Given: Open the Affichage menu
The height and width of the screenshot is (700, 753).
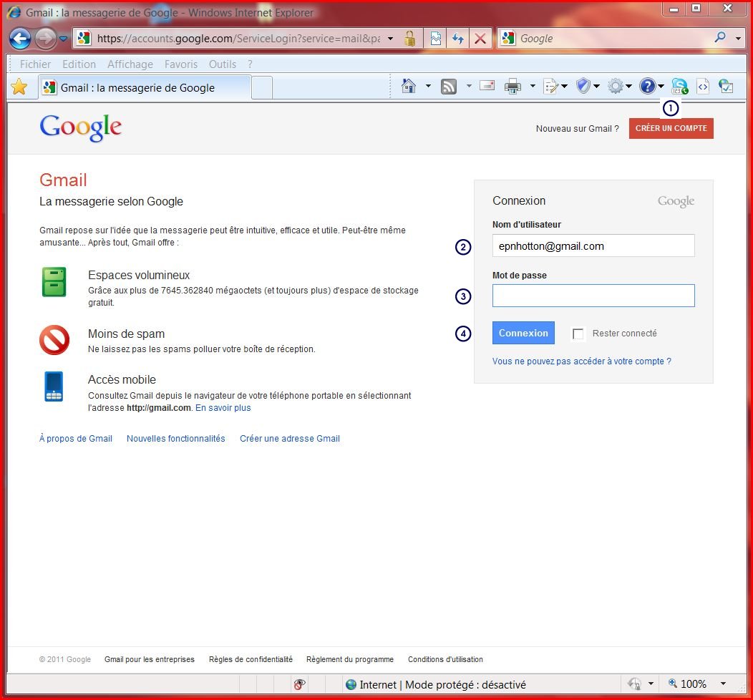Looking at the screenshot, I should point(130,64).
